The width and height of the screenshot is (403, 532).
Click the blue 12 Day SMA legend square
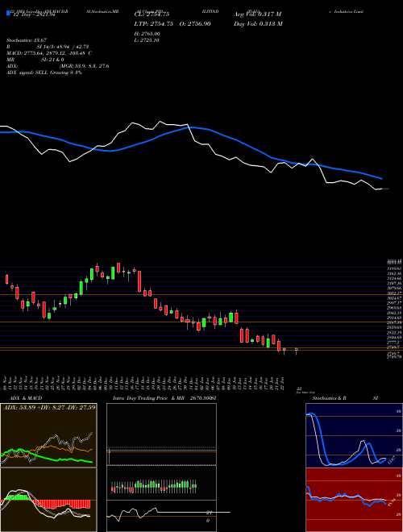[9, 13]
